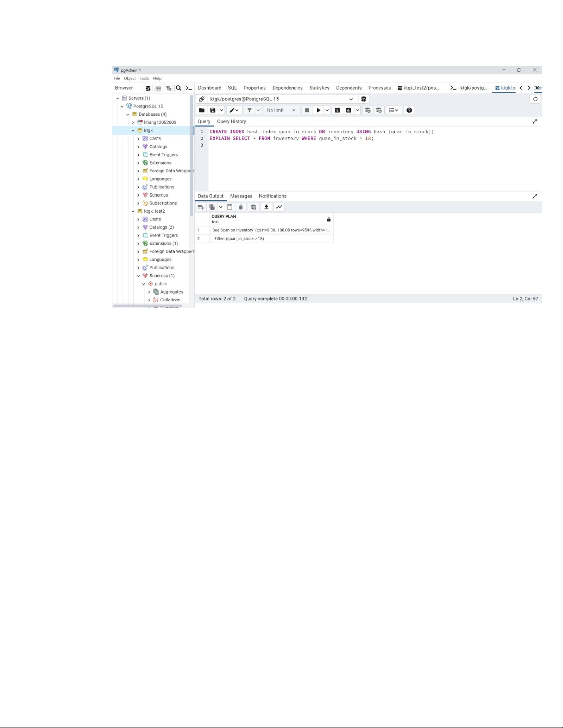Open the Help menu
Viewport: 563px width, 728px height.
(157, 79)
